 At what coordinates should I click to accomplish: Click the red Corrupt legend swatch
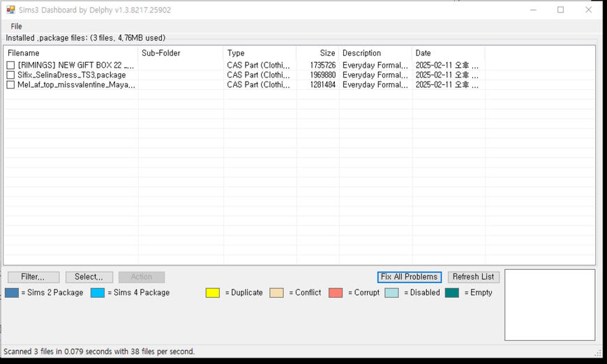[336, 293]
